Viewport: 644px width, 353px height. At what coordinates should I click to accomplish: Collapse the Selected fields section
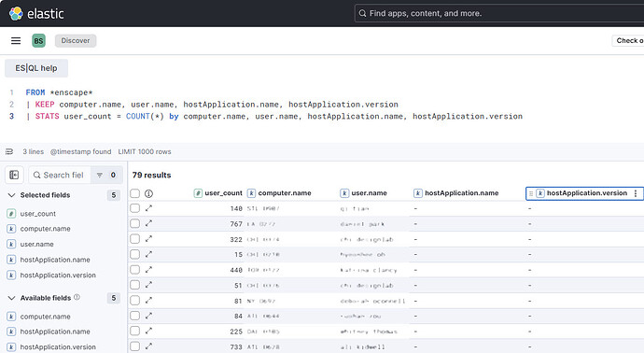coord(11,195)
